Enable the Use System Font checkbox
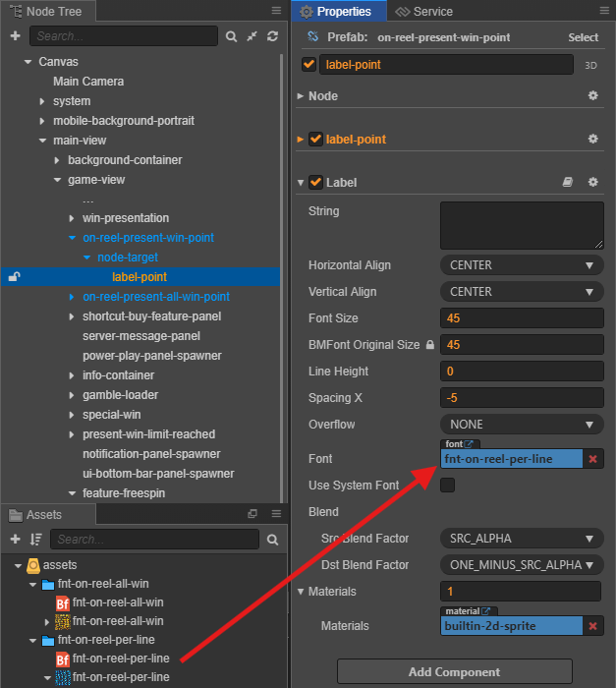Image resolution: width=616 pixels, height=688 pixels. (x=448, y=486)
